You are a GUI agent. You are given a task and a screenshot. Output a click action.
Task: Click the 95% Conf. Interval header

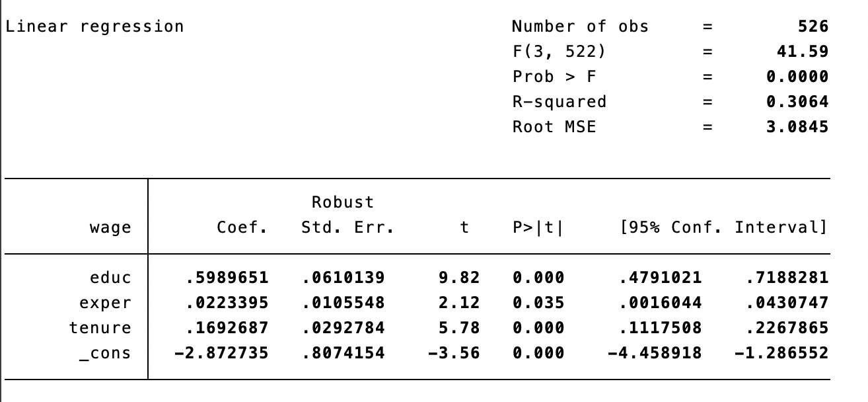723,228
